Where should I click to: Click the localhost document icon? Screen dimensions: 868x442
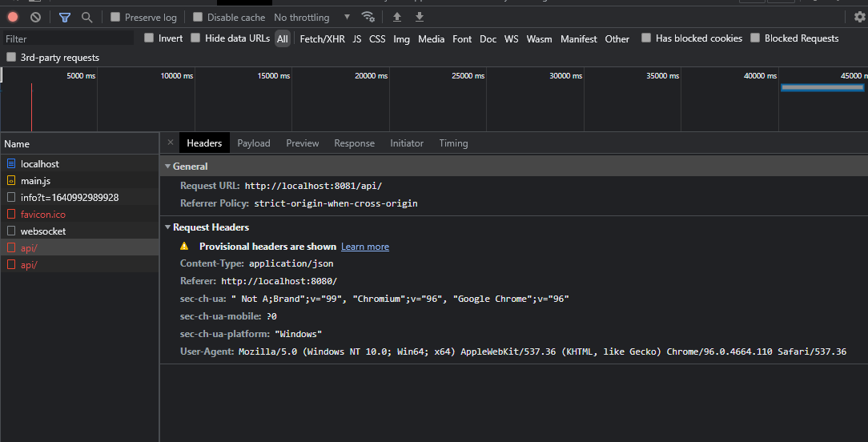coord(11,163)
